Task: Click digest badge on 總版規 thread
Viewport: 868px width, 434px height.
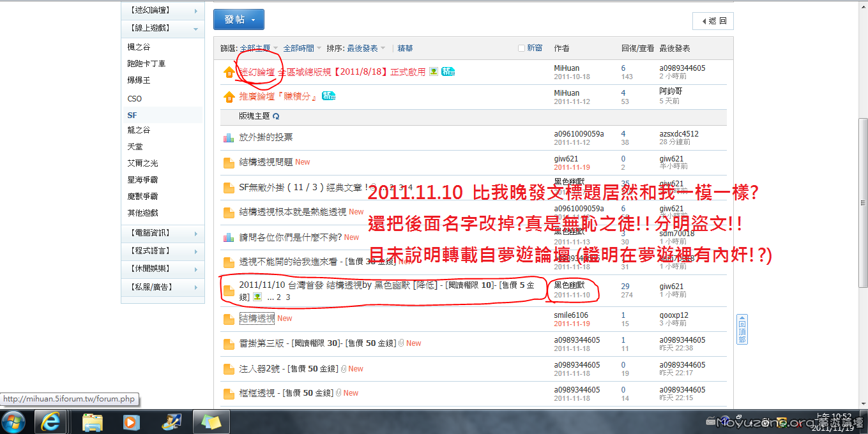Action: point(448,71)
